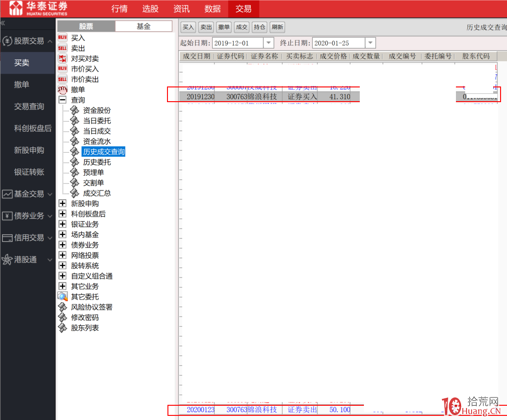
Task: Click the red BUY icon next to 买入
Action: [x=63, y=38]
